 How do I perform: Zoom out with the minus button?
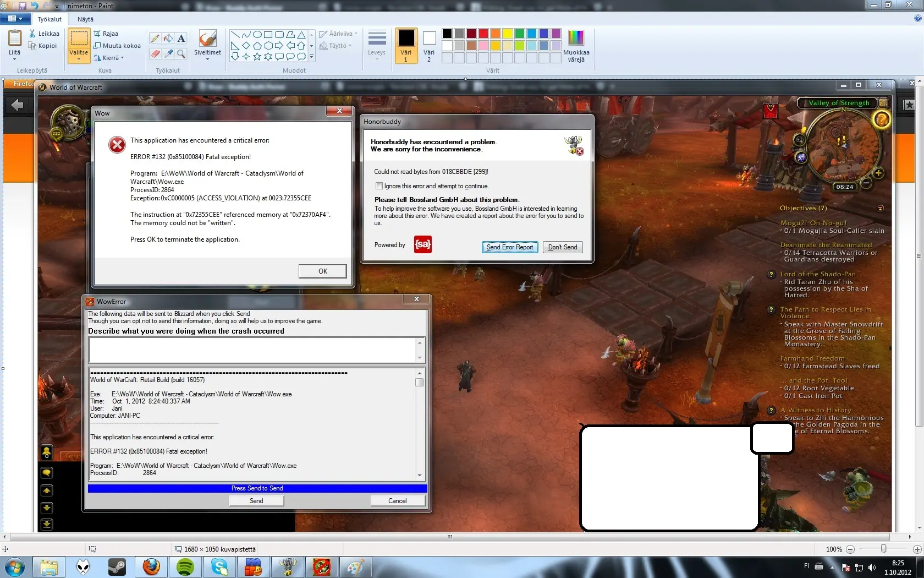tap(850, 549)
